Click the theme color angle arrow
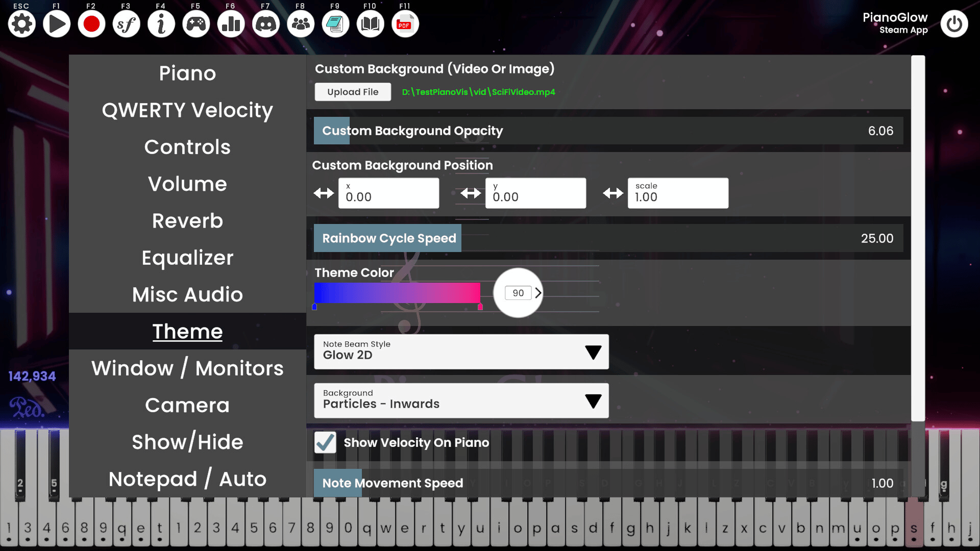Screen dimensions: 980x551 click(538, 293)
